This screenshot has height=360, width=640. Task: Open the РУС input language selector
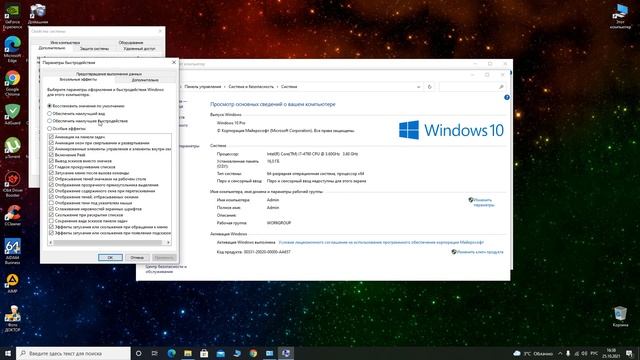594,353
